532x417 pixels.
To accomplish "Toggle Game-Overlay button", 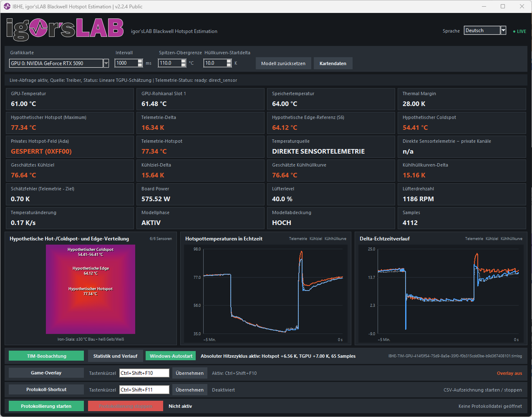I will coord(46,373).
